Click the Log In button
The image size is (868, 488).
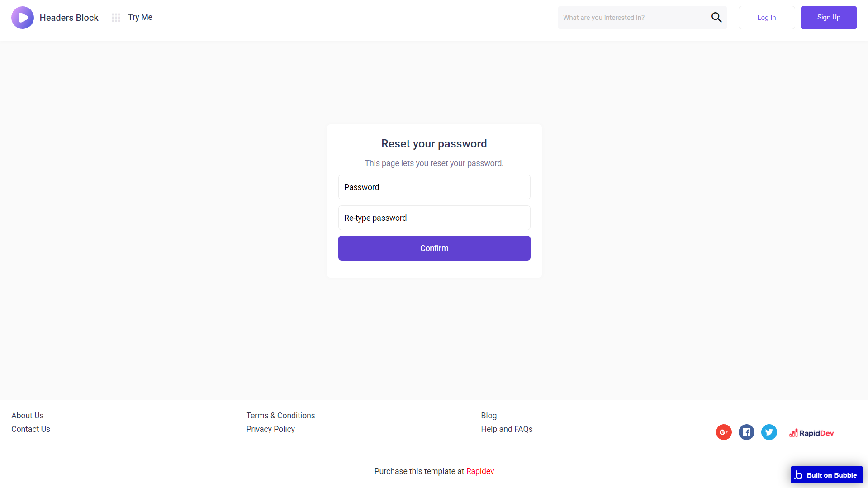(x=767, y=18)
